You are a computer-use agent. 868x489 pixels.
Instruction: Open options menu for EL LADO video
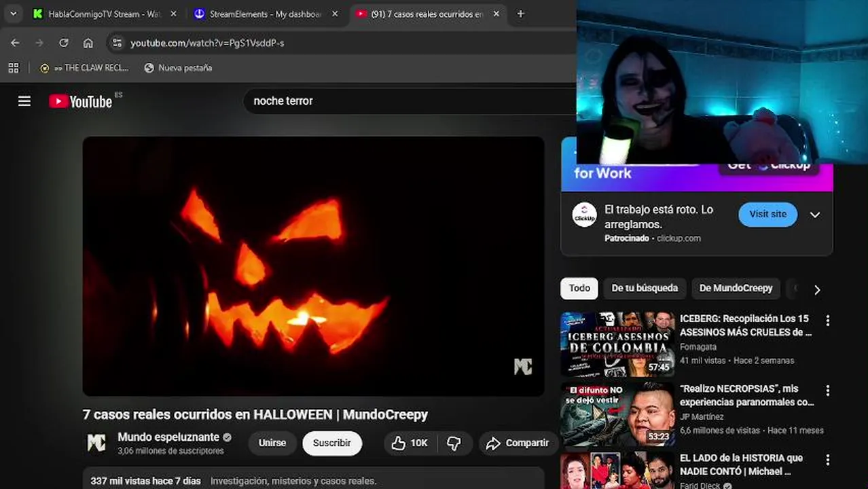(x=827, y=460)
